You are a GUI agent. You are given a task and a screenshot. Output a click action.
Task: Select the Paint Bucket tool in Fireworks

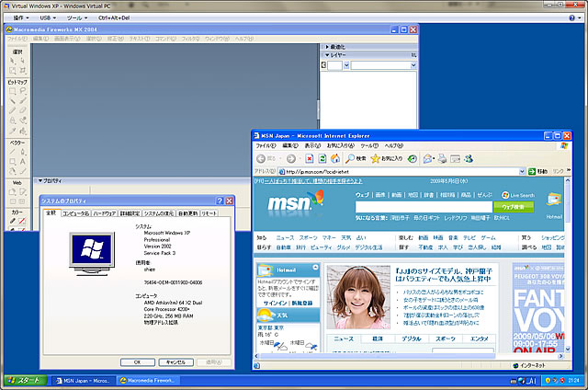[22, 131]
